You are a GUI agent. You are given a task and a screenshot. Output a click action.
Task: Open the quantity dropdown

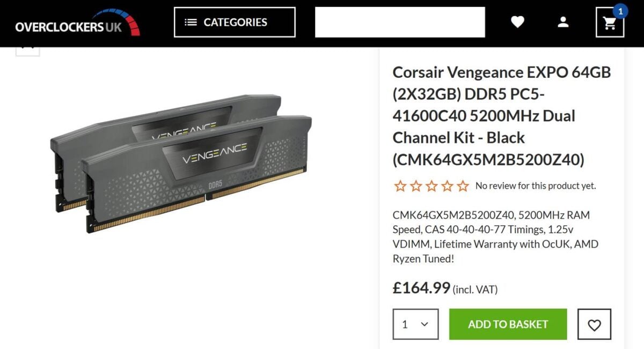pyautogui.click(x=415, y=324)
